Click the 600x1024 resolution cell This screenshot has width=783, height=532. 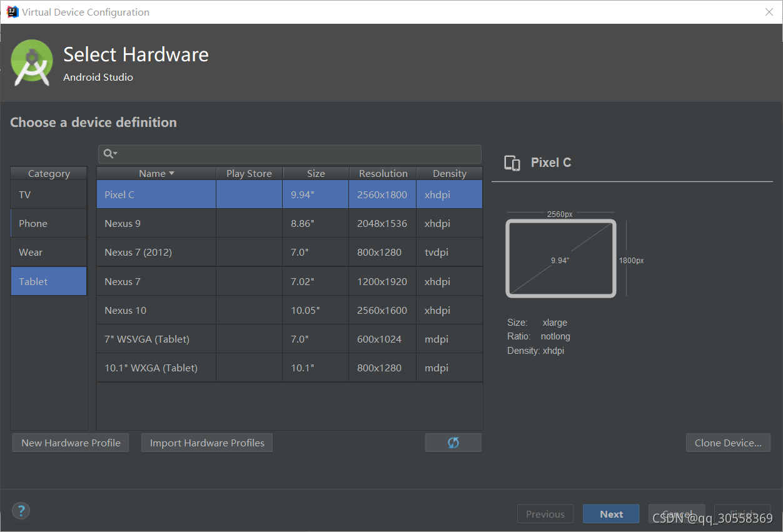[382, 339]
